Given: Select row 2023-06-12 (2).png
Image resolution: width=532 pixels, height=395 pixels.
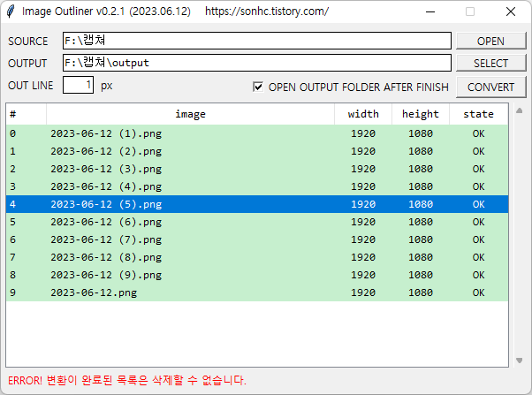Looking at the screenshot, I should pos(257,151).
